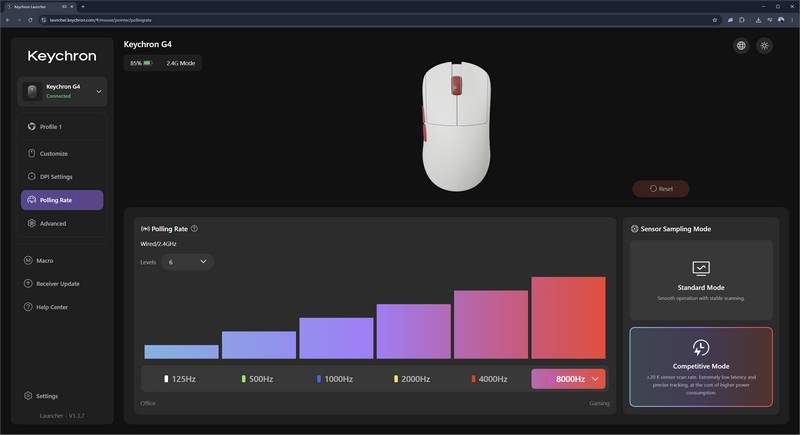The image size is (800, 435).
Task: Open the Advanced section
Action: click(x=62, y=223)
